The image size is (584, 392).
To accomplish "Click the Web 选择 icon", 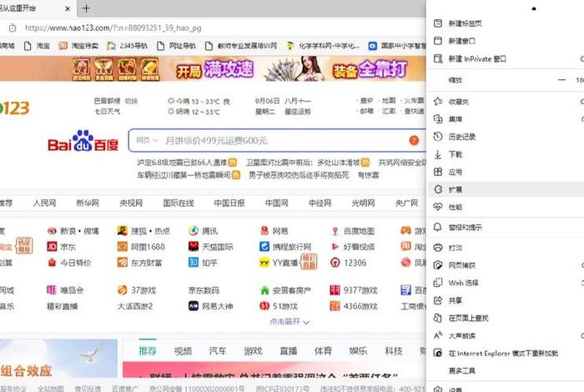I will tap(438, 283).
